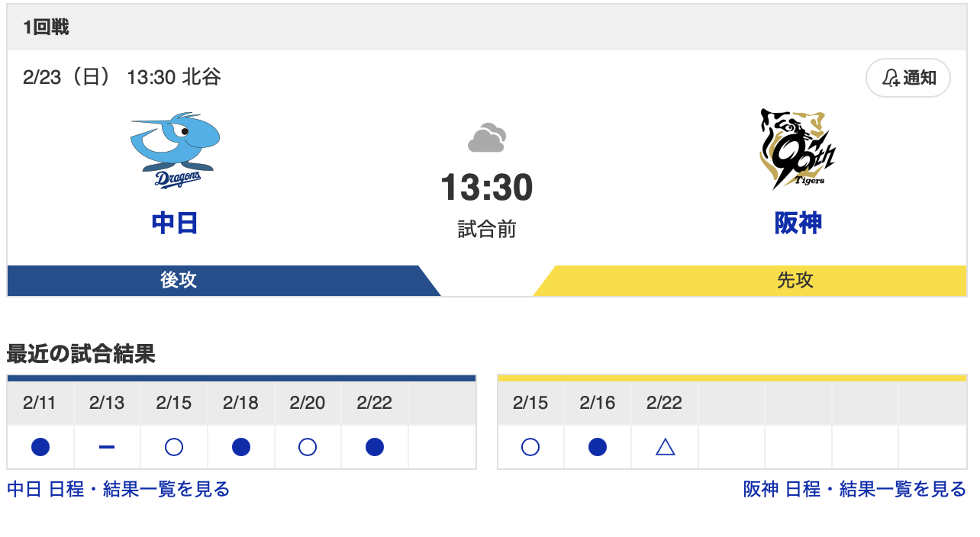
Task: Select Chunichi 2/22 loss result dot
Action: tap(375, 447)
